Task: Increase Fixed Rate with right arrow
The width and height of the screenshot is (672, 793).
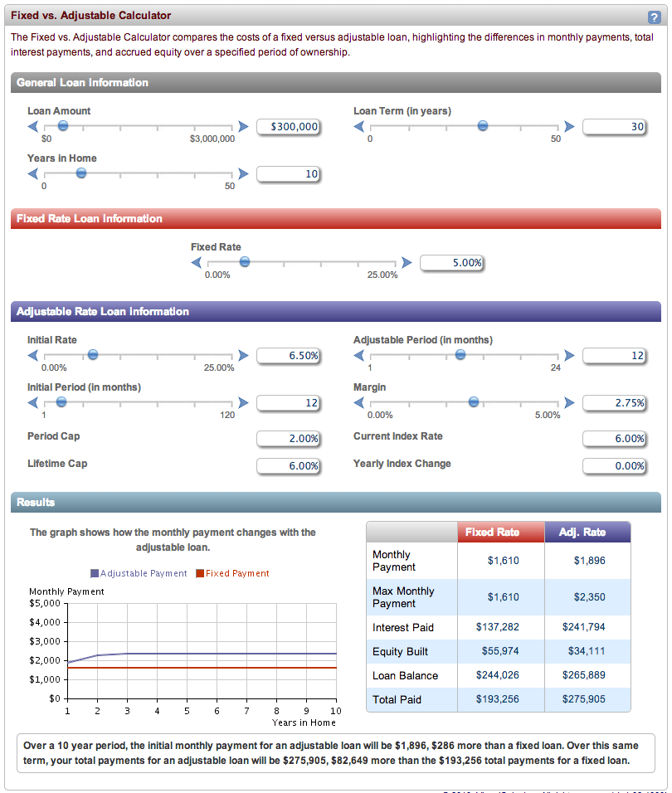Action: [407, 261]
